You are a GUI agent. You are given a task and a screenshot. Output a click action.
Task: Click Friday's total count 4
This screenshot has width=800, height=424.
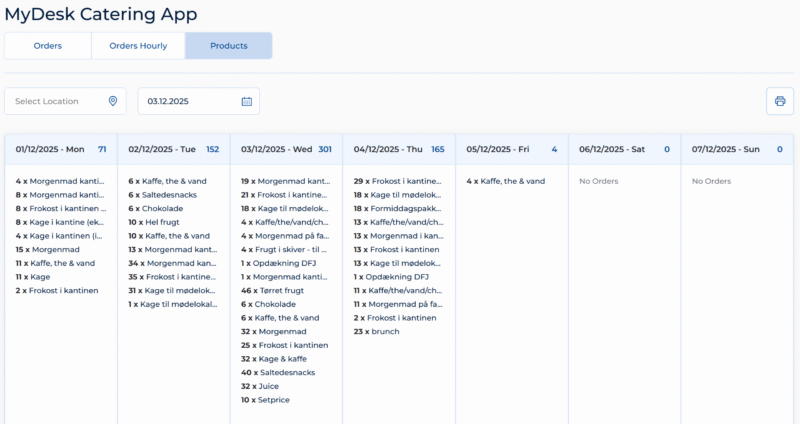(554, 149)
